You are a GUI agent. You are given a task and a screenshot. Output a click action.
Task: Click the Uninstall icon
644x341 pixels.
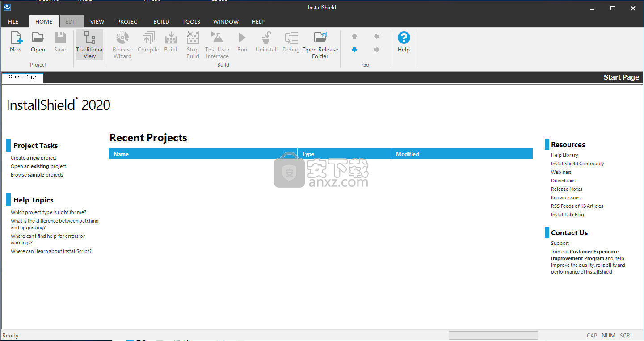tap(266, 38)
